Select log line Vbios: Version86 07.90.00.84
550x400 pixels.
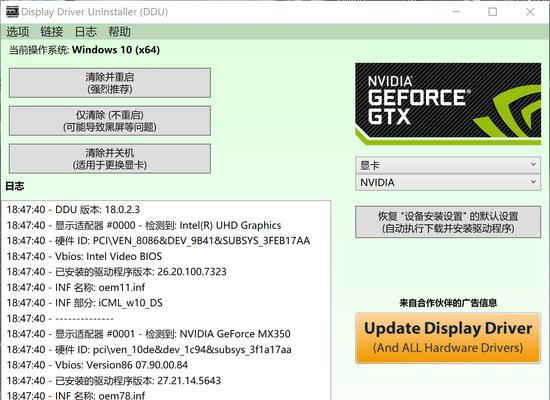[97, 365]
